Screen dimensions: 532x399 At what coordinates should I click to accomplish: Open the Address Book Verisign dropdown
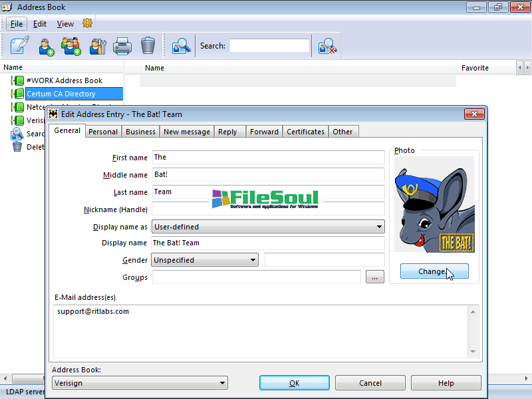[x=140, y=383]
